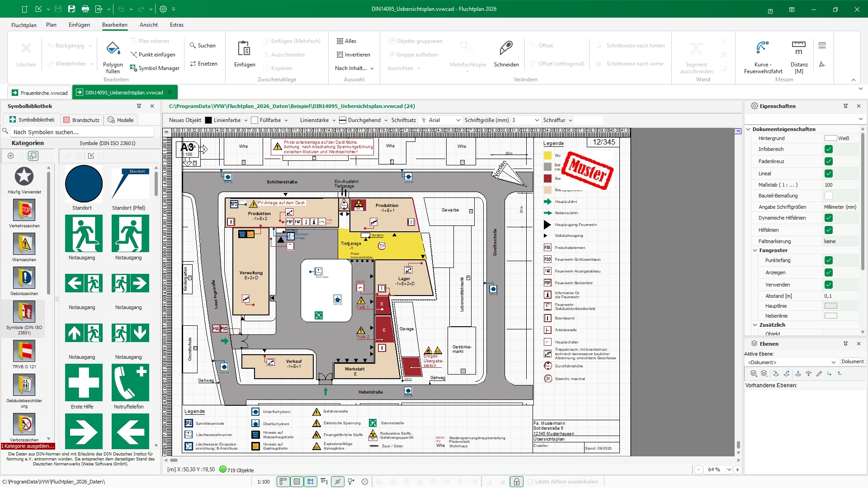Toggle the Fadenkreuz checkbox

(828, 161)
